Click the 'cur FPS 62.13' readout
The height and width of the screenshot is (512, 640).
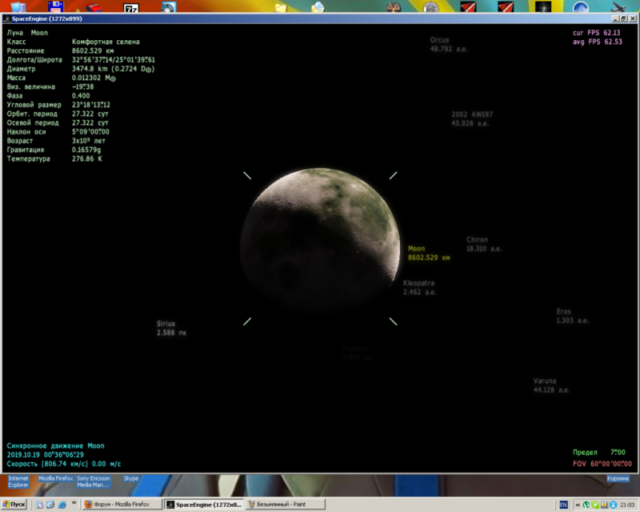596,33
